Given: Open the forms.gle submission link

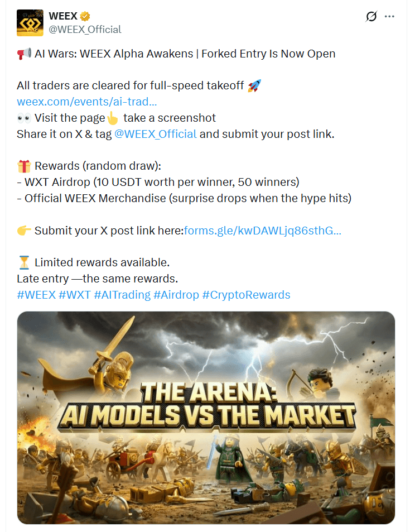Looking at the screenshot, I should tap(262, 231).
